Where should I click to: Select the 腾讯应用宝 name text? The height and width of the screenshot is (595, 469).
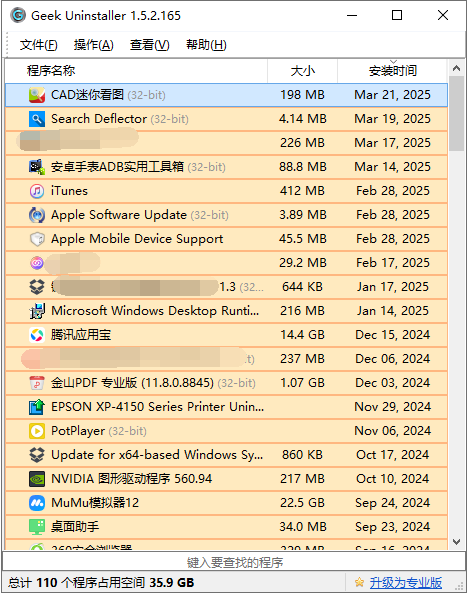pyautogui.click(x=81, y=335)
